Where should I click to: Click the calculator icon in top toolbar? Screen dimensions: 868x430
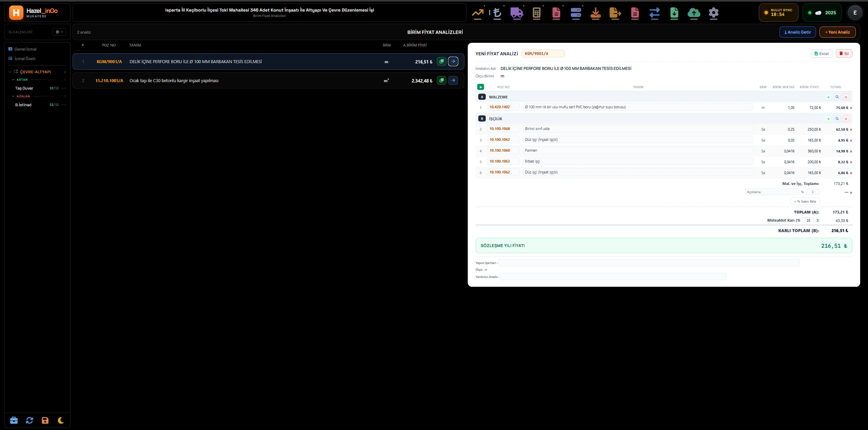[x=536, y=13]
